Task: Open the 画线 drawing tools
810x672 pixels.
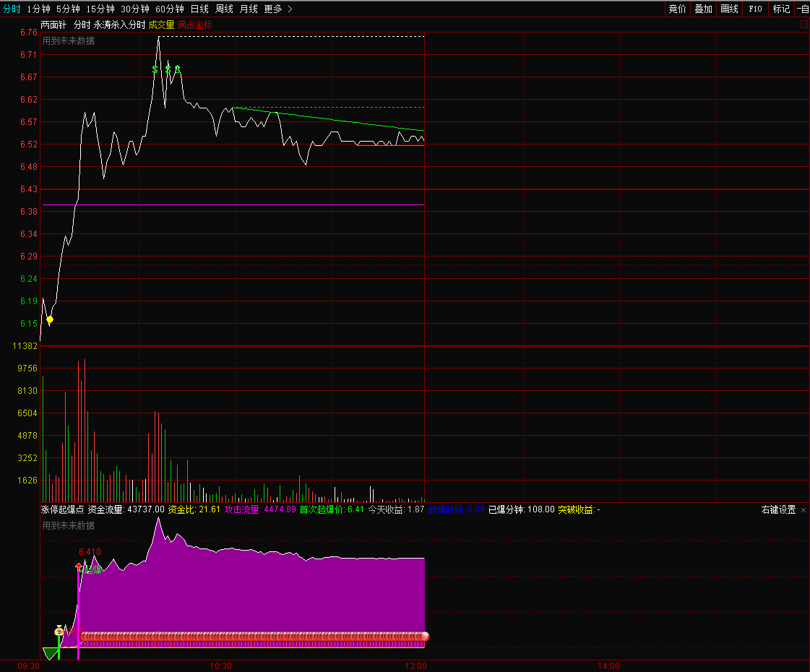Action: (x=729, y=9)
